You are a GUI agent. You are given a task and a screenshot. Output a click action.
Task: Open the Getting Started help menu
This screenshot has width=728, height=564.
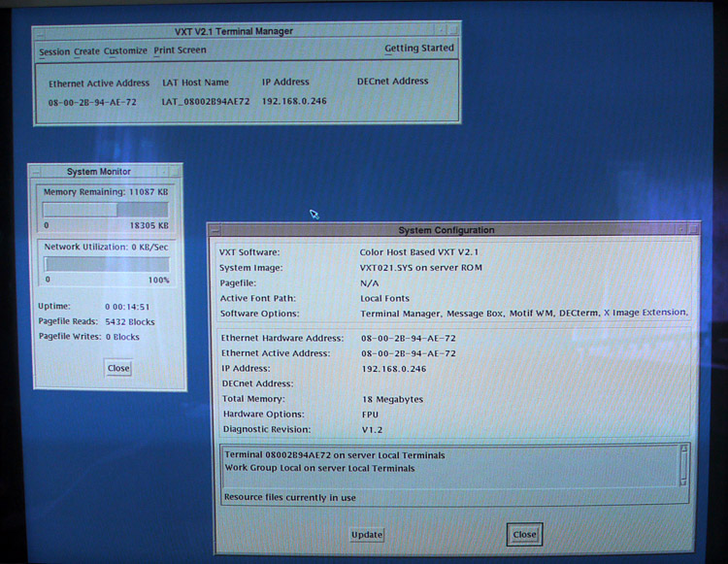pos(418,49)
